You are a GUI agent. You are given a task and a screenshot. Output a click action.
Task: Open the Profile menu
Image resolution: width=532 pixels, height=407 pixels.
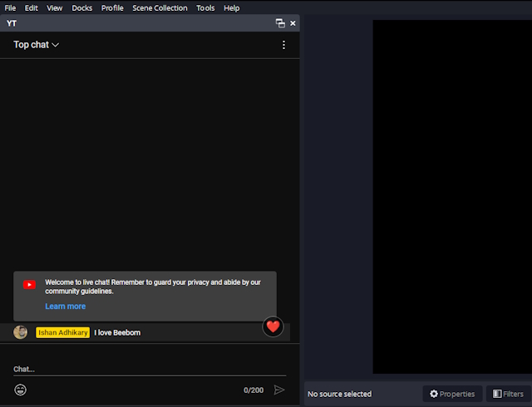[112, 7]
